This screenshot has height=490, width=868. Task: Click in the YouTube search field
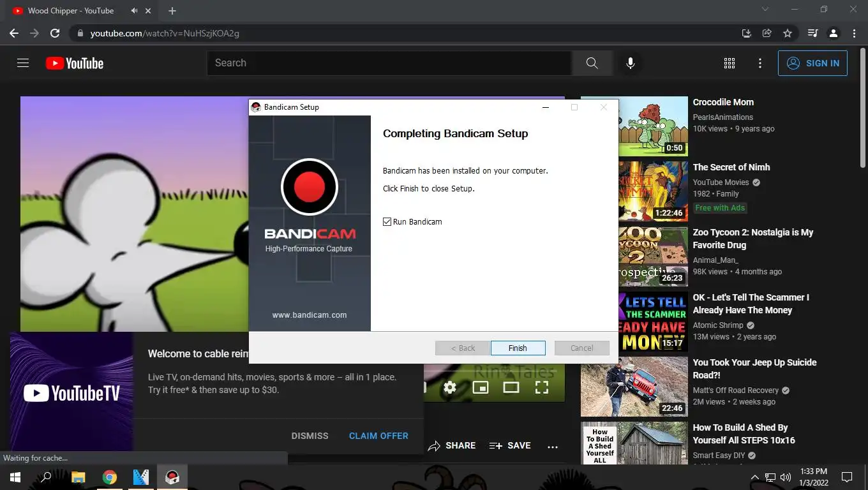[x=389, y=63]
